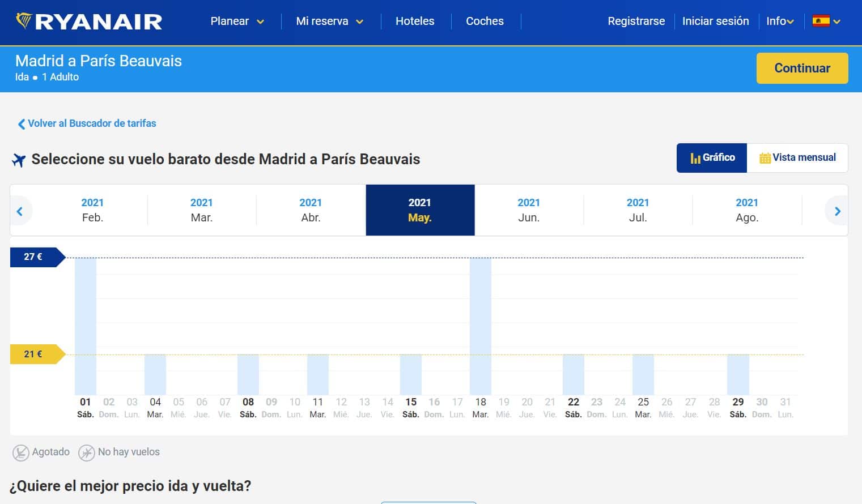
Task: Click the Ida 1 Adulto trip summary
Action: [47, 77]
